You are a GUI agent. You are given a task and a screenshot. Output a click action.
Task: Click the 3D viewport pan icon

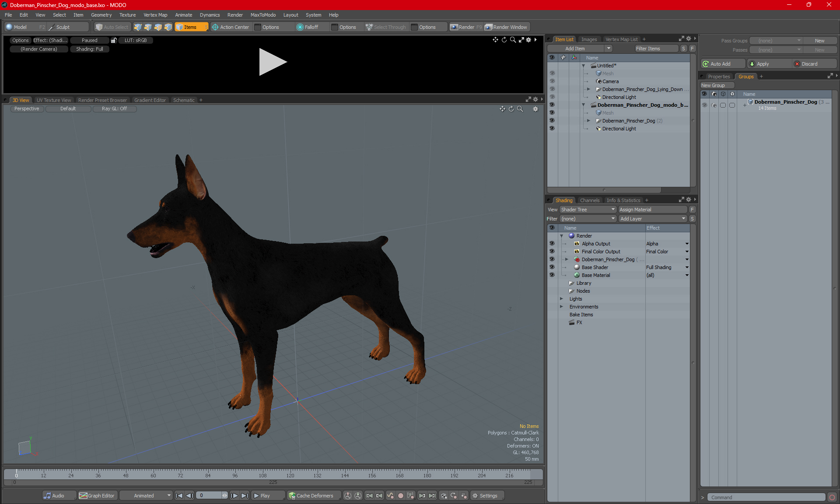tap(502, 109)
